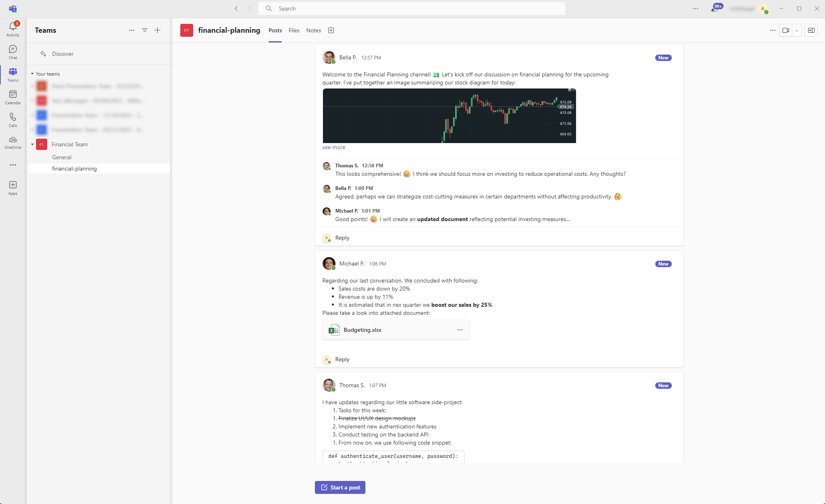
Task: Open the stock diagram image
Action: point(449,116)
